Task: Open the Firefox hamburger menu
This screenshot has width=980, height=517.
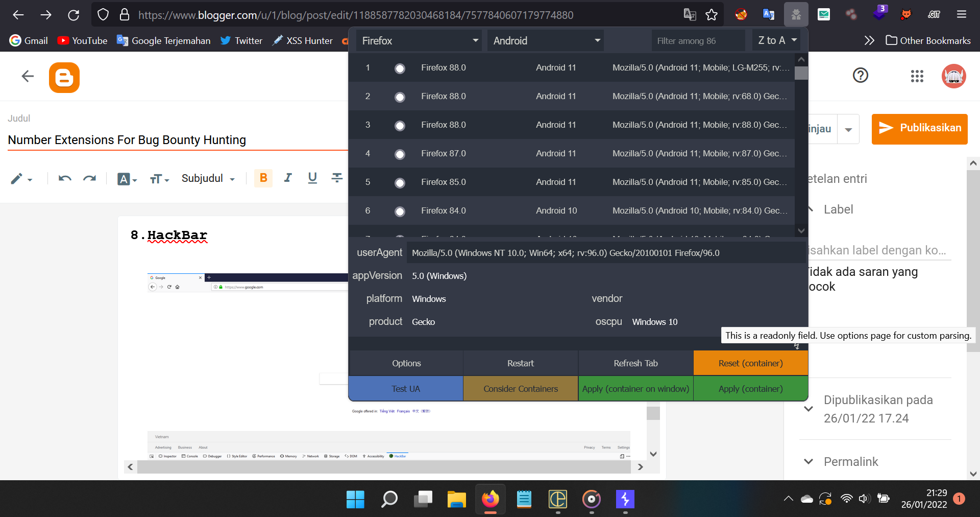Action: coord(962,15)
